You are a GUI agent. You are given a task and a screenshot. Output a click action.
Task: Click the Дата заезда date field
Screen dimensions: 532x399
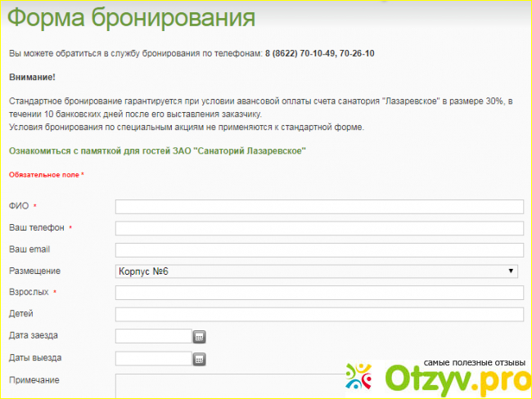tap(153, 336)
